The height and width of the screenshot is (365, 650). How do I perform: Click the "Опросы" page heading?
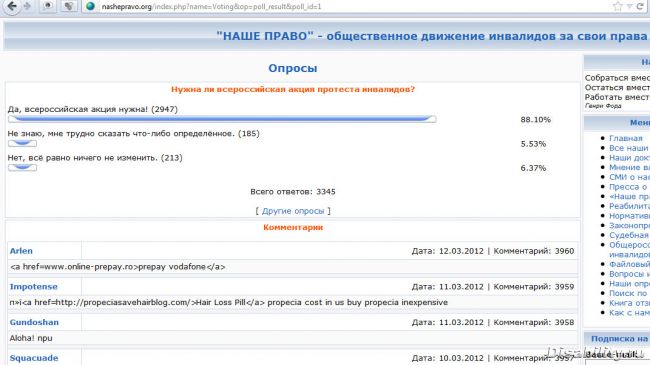(293, 68)
